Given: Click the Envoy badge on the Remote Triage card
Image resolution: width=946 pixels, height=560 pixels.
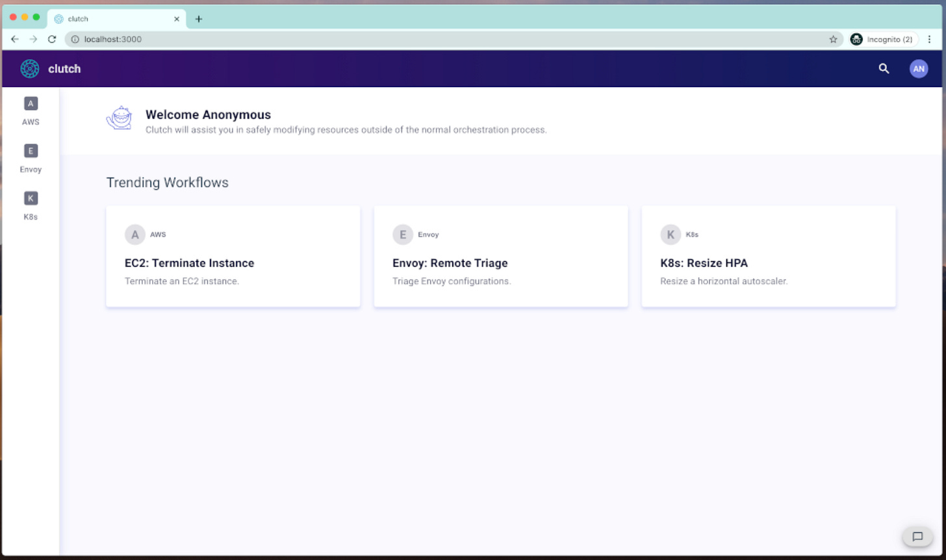Looking at the screenshot, I should 403,235.
